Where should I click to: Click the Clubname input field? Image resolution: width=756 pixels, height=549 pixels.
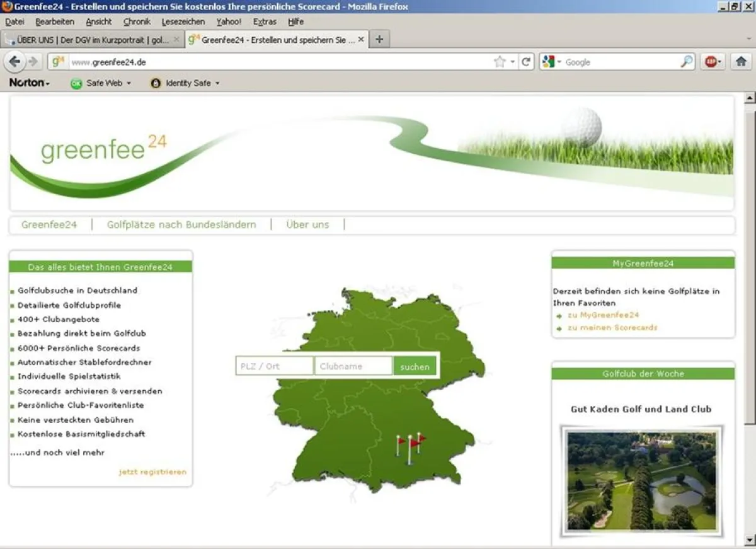click(x=353, y=366)
